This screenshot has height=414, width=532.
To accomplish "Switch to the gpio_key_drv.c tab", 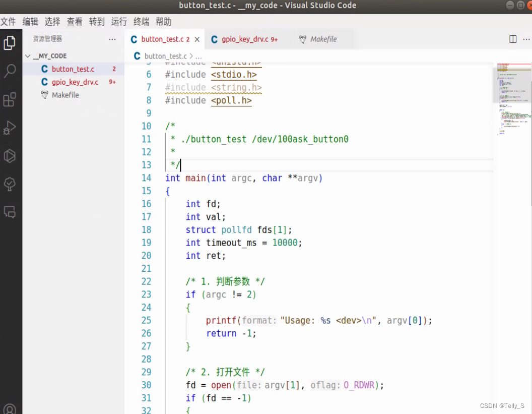I will point(249,39).
